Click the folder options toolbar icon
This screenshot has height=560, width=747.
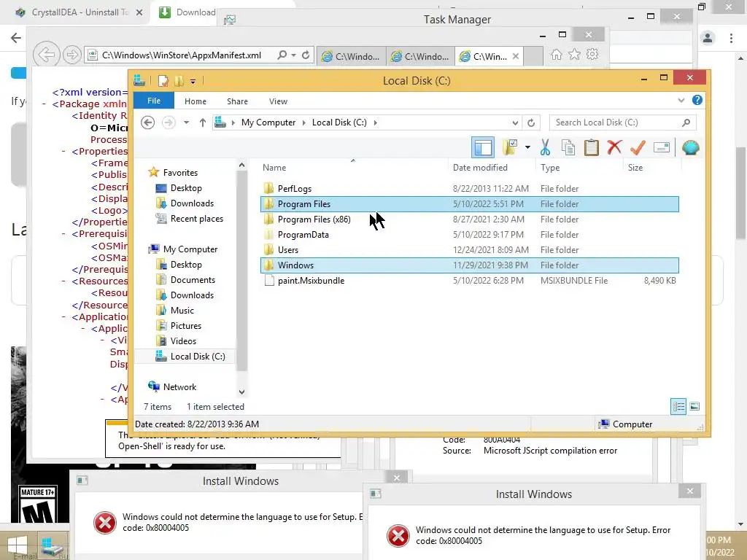(x=510, y=147)
